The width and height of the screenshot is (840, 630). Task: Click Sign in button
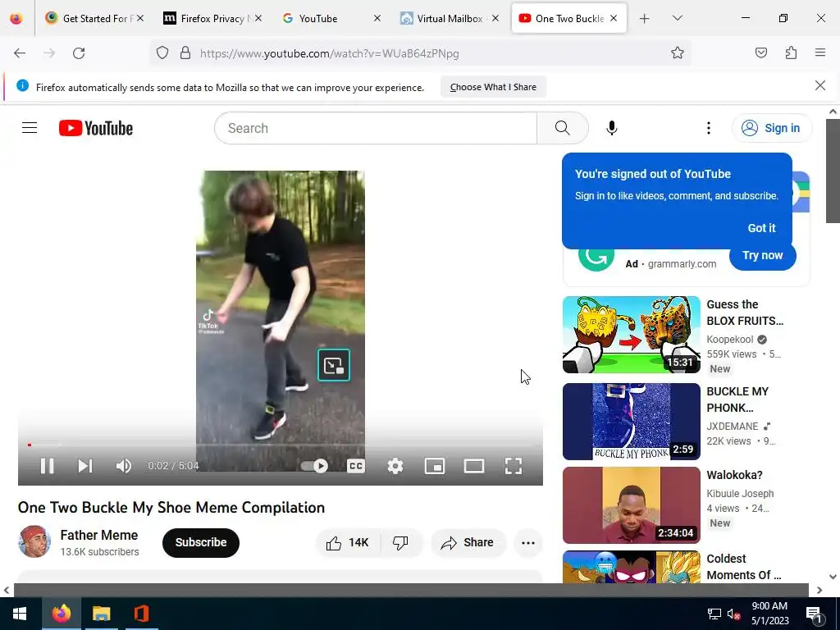[772, 128]
